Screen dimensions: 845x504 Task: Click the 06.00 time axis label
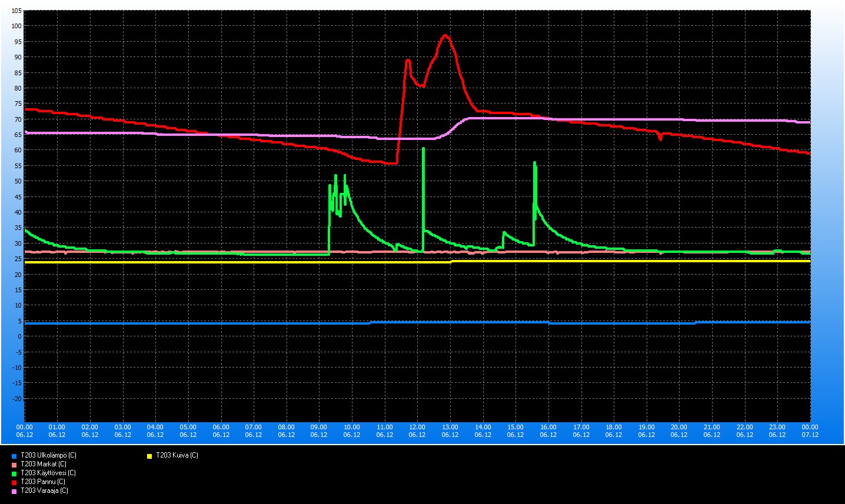(x=221, y=430)
